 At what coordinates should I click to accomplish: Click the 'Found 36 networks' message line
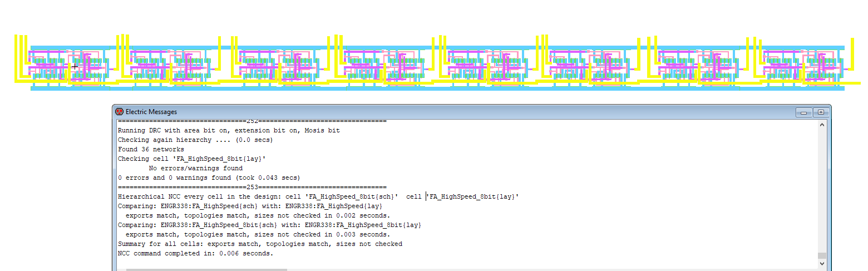pos(151,149)
